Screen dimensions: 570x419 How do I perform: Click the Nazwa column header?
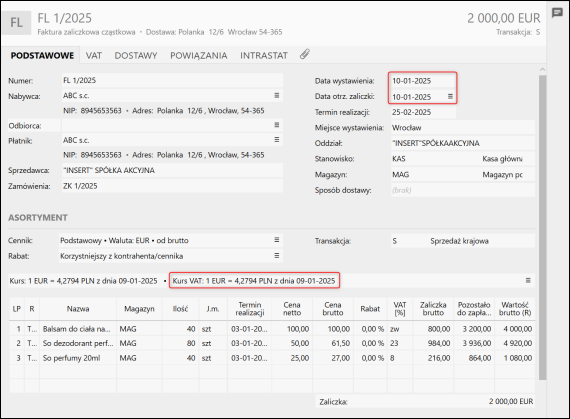pyautogui.click(x=78, y=309)
